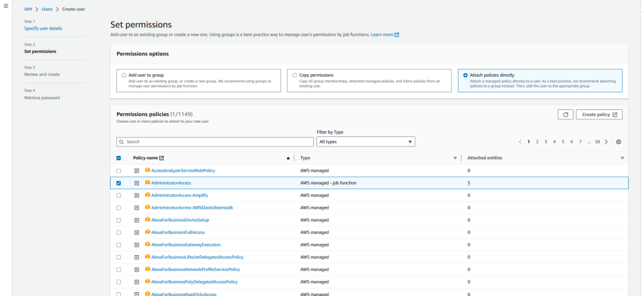Viewport: 644px width, 296px height.
Task: Click the policy icon beside AdministratorAccess-AWSElasticBeanstalk
Action: click(x=147, y=207)
